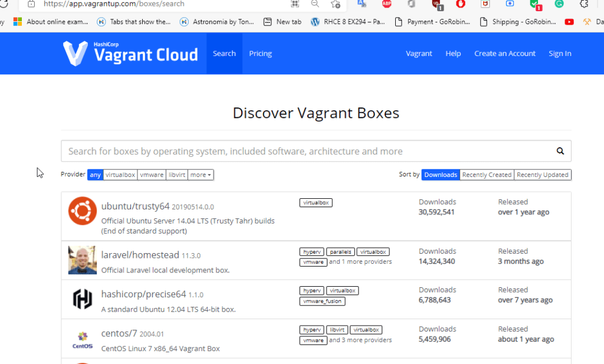Click the vmware_fusion tag on hashicorp/precise64
Viewport: 604px width, 364px height.
click(x=322, y=301)
